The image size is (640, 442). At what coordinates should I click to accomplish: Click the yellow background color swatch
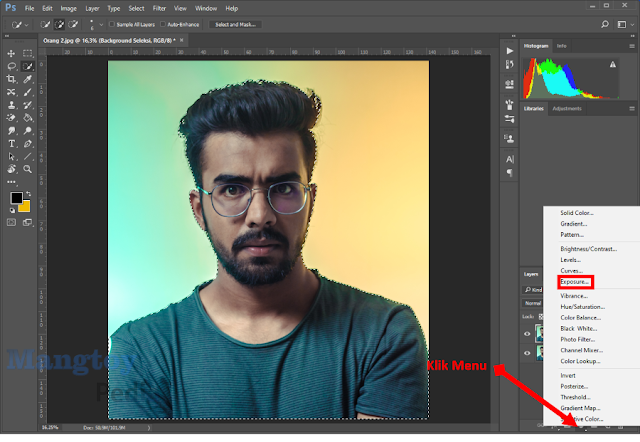pos(26,207)
